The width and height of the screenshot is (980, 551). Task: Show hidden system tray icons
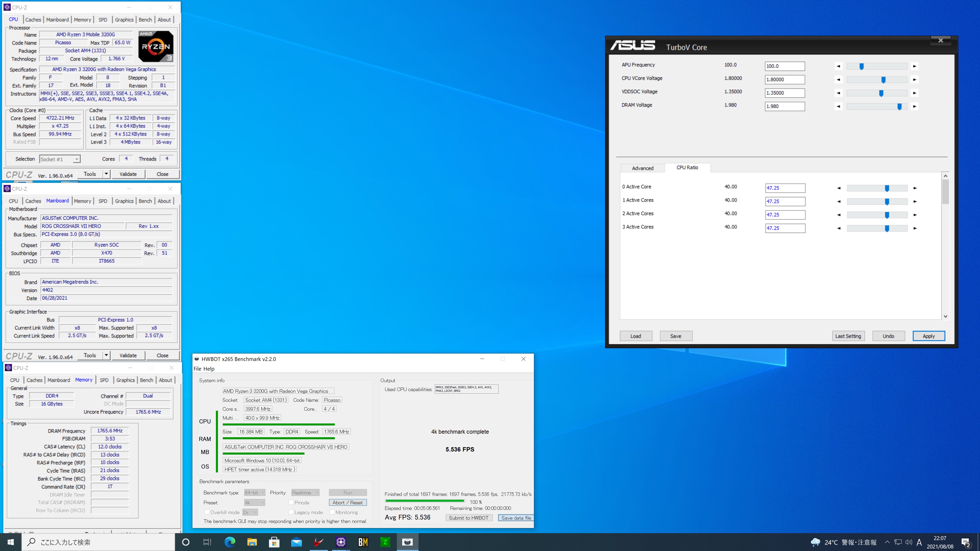(x=887, y=542)
